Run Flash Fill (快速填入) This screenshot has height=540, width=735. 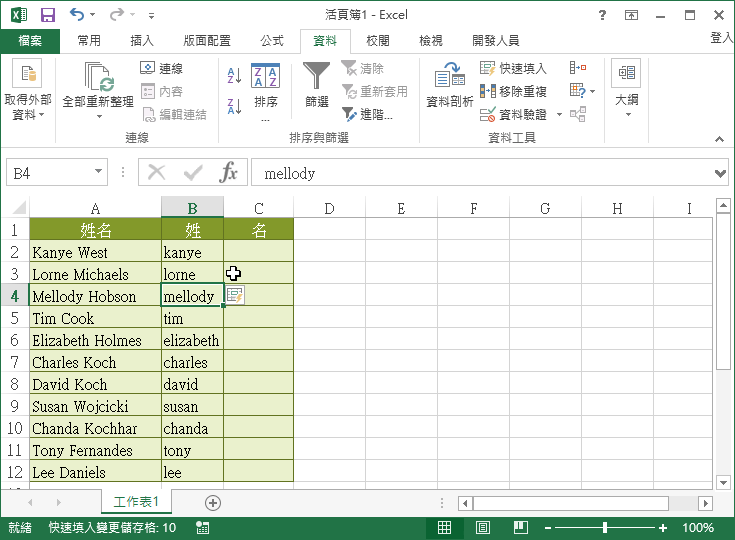(513, 68)
